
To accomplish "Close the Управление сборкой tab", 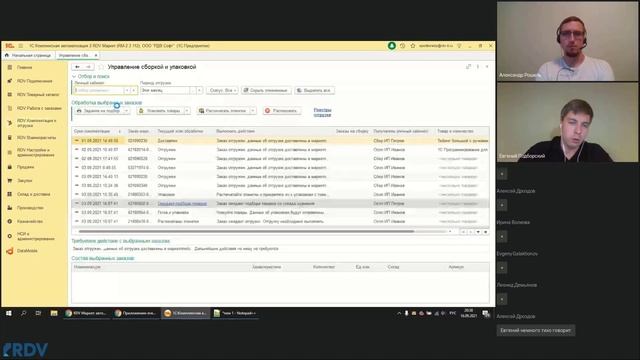I will pyautogui.click(x=96, y=55).
